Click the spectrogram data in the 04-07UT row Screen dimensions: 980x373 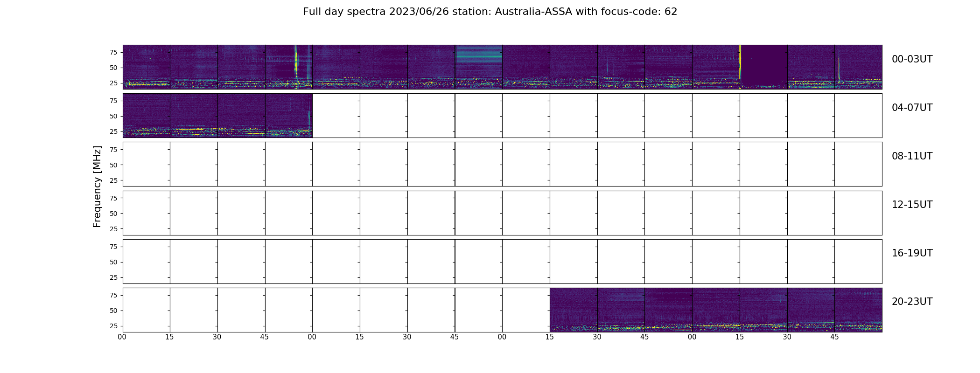point(217,116)
